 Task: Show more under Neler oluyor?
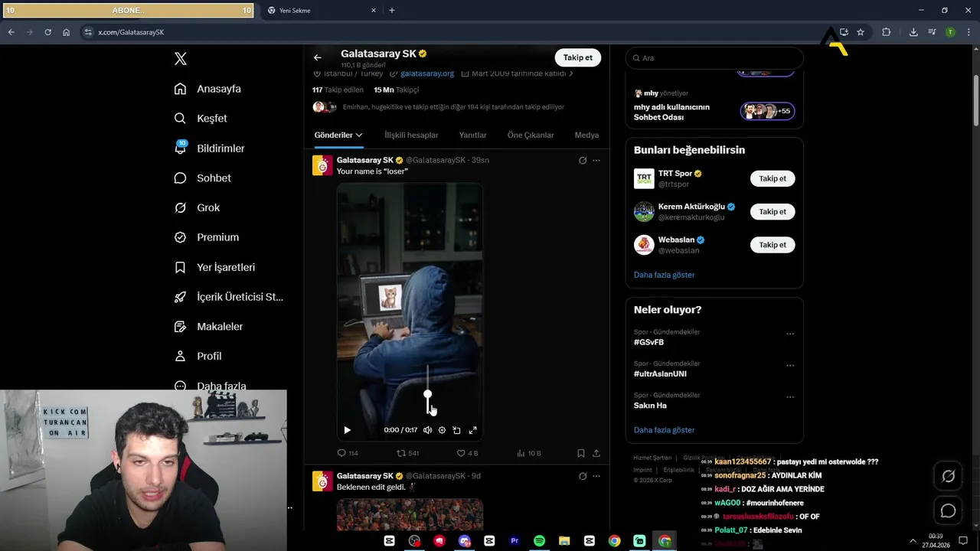pos(664,430)
